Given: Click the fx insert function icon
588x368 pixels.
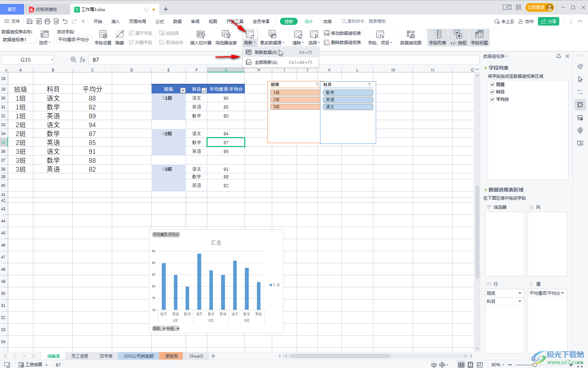Looking at the screenshot, I should tap(83, 60).
